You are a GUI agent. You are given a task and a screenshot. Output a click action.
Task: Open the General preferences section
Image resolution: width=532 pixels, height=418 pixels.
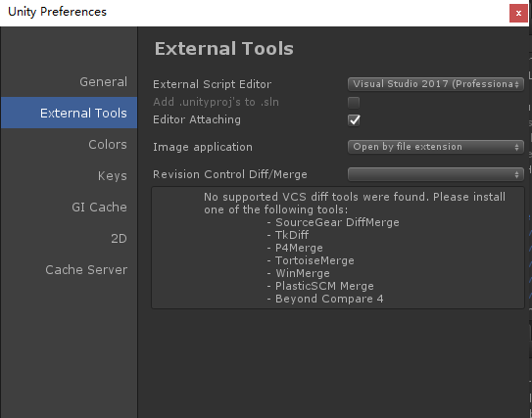(x=103, y=81)
